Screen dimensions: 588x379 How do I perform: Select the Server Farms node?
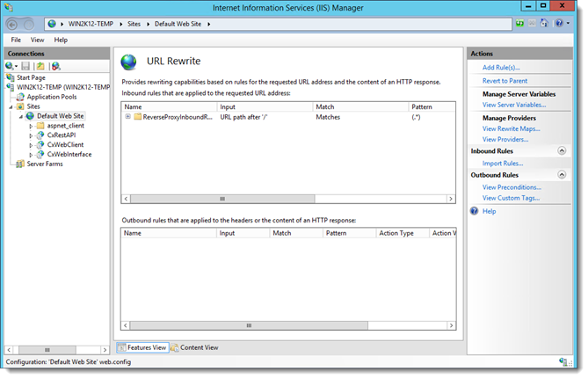[45, 164]
